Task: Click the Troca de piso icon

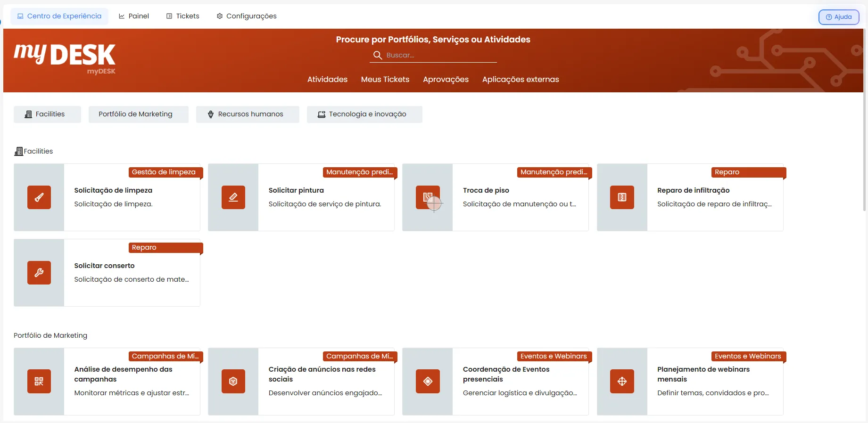Action: tap(428, 197)
